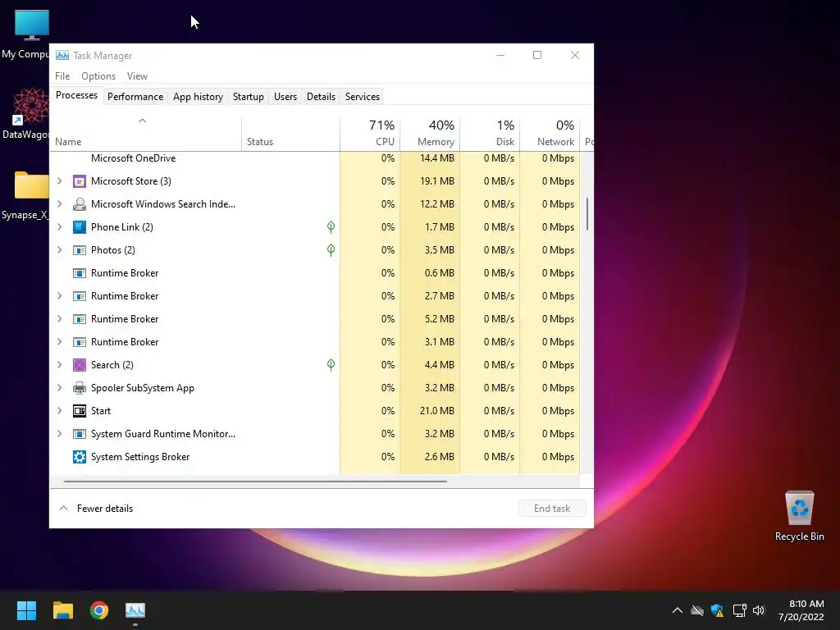Expand the Search (2) process group
The height and width of the screenshot is (630, 840).
pyautogui.click(x=60, y=365)
